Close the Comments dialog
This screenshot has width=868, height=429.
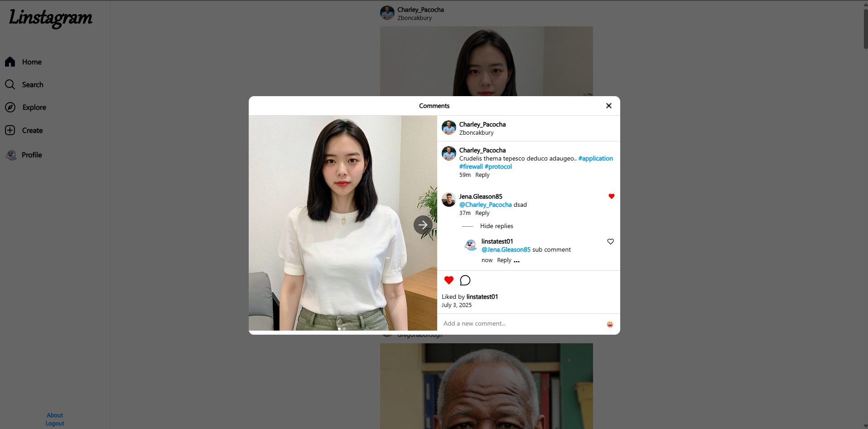click(608, 106)
